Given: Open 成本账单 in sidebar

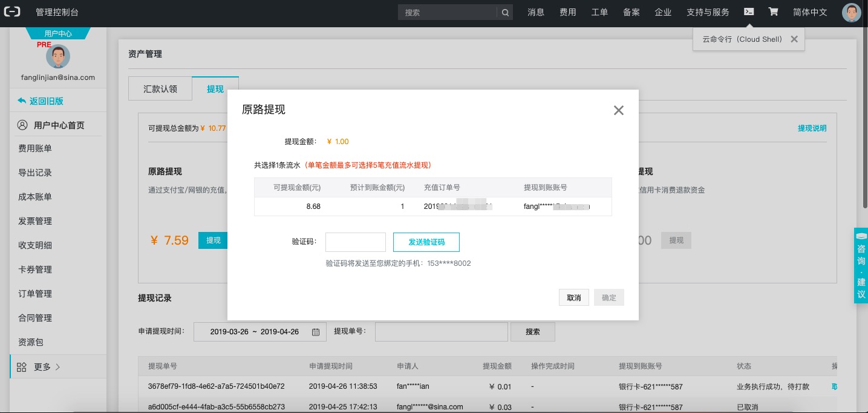Looking at the screenshot, I should (35, 197).
